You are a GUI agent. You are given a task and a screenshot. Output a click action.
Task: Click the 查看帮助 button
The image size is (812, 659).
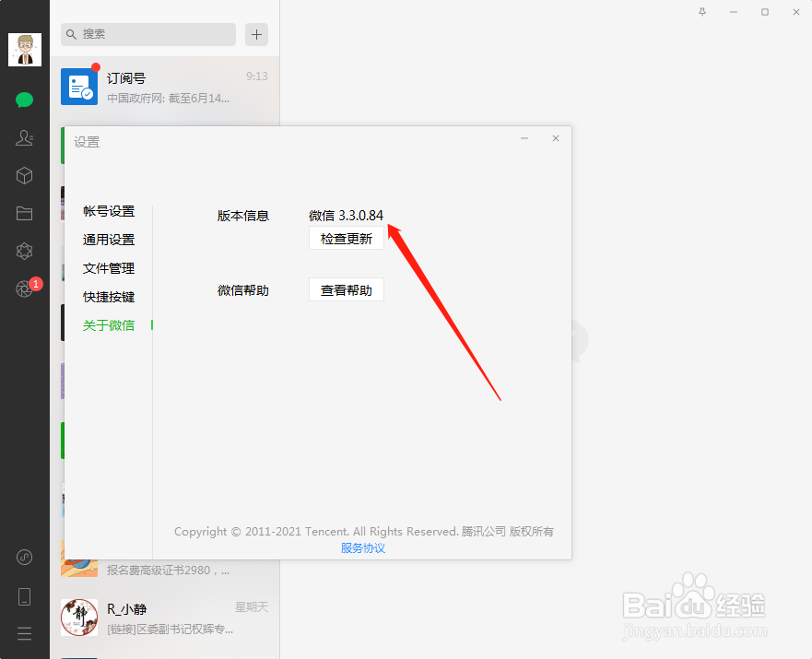click(346, 289)
